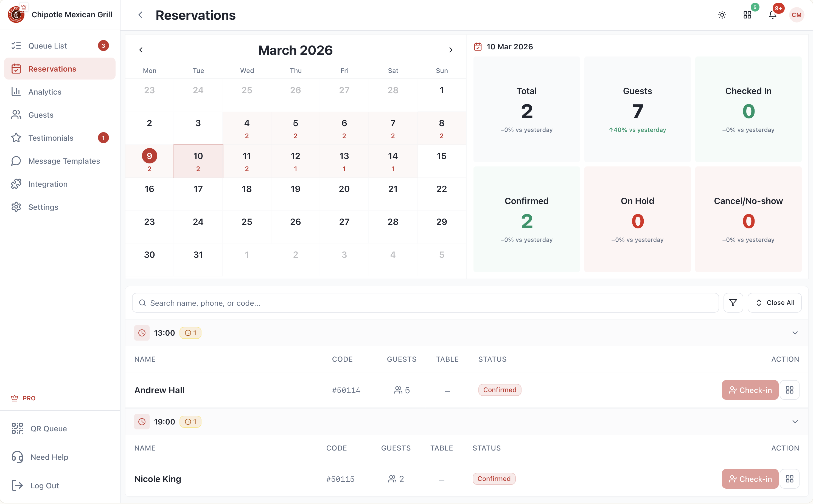This screenshot has height=504, width=813.
Task: Open table grid icon for Andrew Hall
Action: [x=789, y=390]
